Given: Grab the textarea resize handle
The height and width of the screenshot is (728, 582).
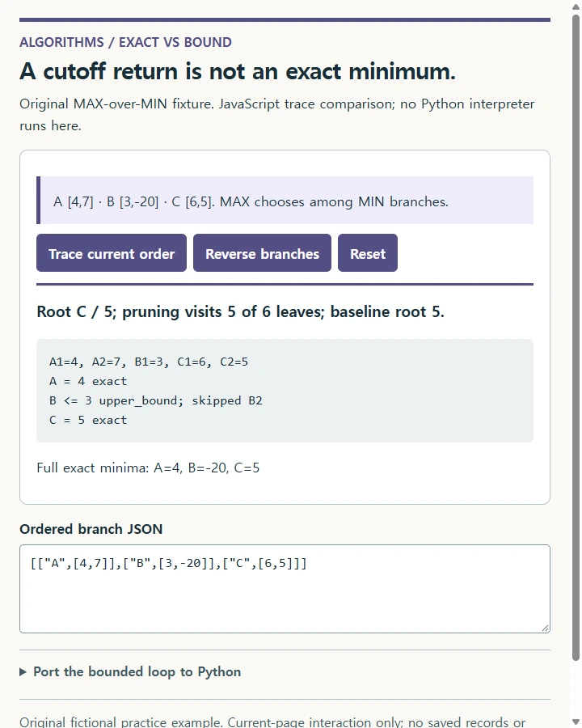Looking at the screenshot, I should pyautogui.click(x=546, y=629).
